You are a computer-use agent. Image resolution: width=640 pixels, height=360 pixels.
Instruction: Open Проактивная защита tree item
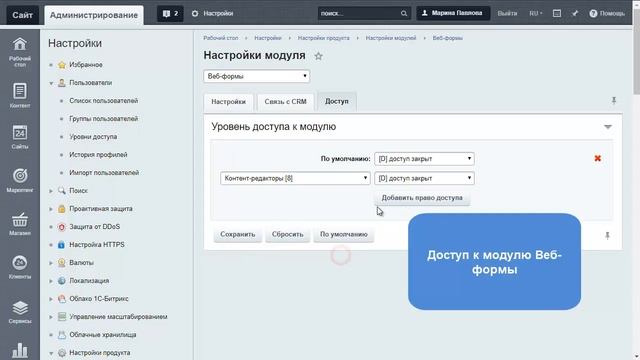point(101,209)
